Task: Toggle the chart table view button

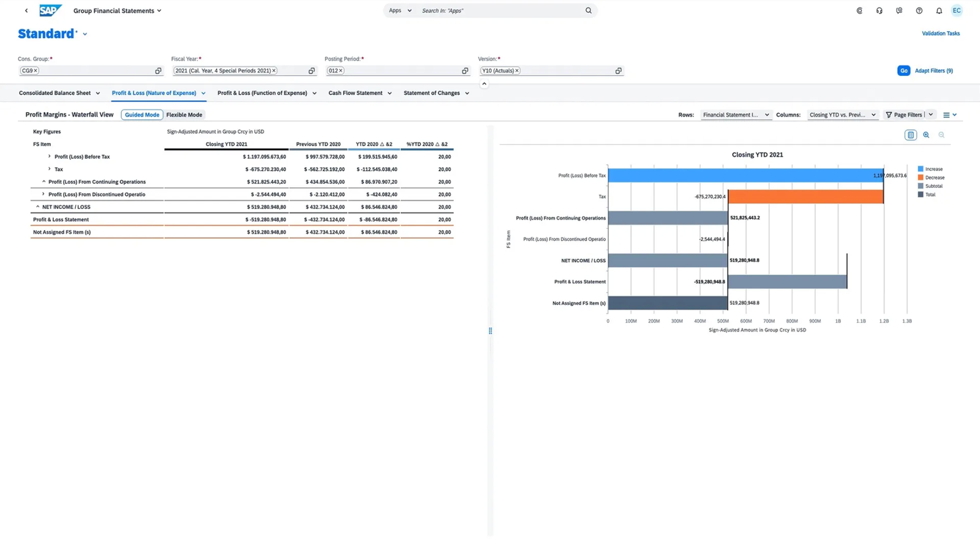Action: (910, 135)
